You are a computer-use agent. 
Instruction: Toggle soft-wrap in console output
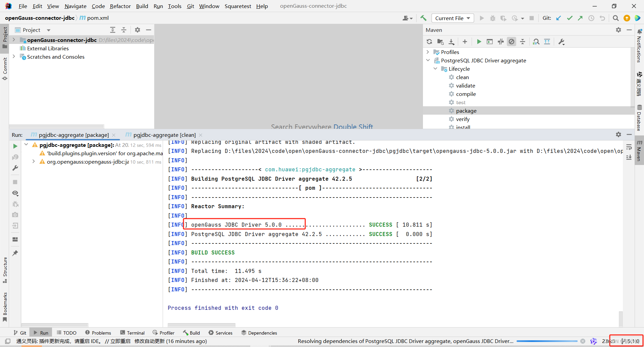pyautogui.click(x=629, y=147)
